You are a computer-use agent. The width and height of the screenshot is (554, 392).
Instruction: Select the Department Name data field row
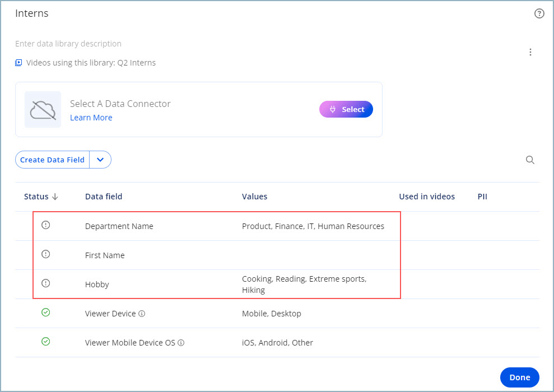[x=119, y=226]
